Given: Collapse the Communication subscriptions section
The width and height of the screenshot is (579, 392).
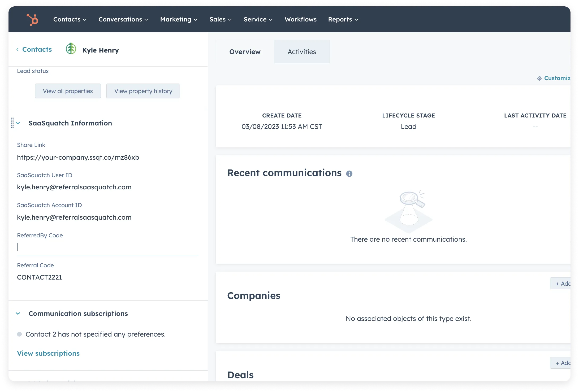Looking at the screenshot, I should tap(18, 313).
